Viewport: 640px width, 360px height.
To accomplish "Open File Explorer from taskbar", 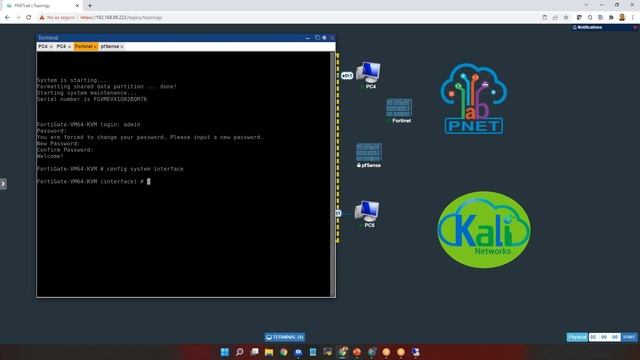I will pyautogui.click(x=269, y=352).
